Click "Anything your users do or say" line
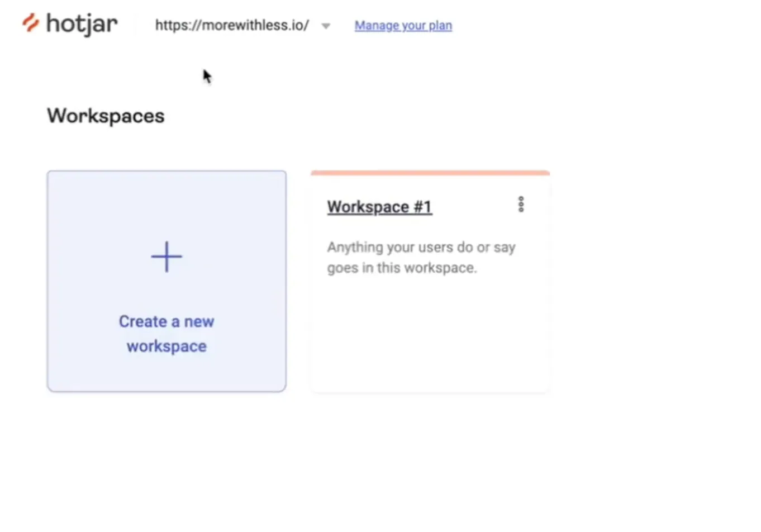The height and width of the screenshot is (532, 761). click(x=421, y=248)
